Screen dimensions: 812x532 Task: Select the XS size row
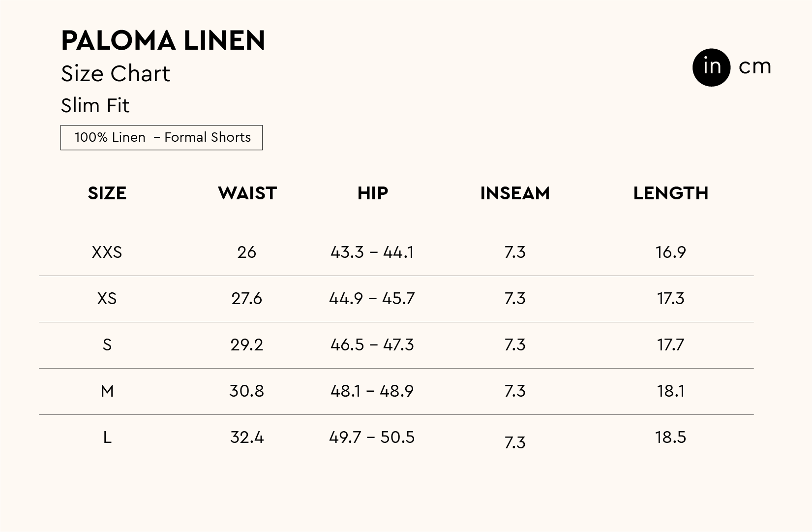pyautogui.click(x=107, y=299)
